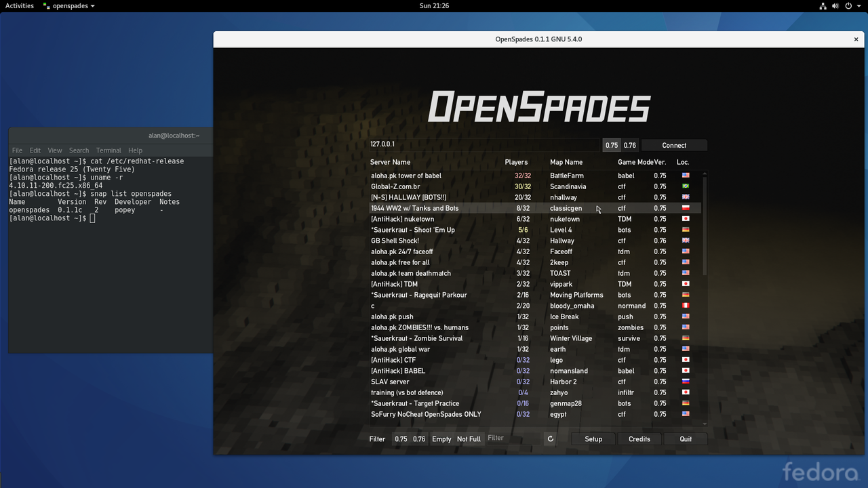
Task: Sort by Game Mode column header
Action: 635,162
